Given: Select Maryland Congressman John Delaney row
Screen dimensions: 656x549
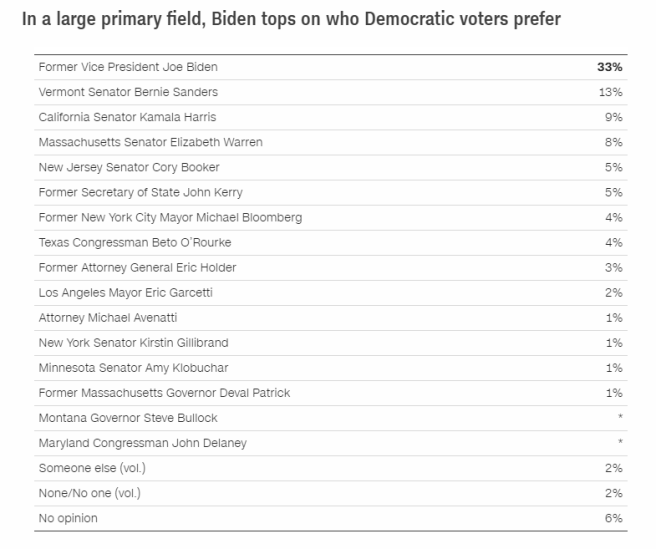Looking at the screenshot, I should 142,442.
